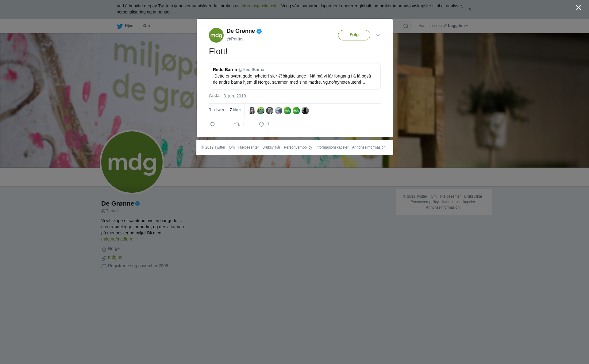Show the 7 liker list
The height and width of the screenshot is (364, 589).
coord(235,110)
